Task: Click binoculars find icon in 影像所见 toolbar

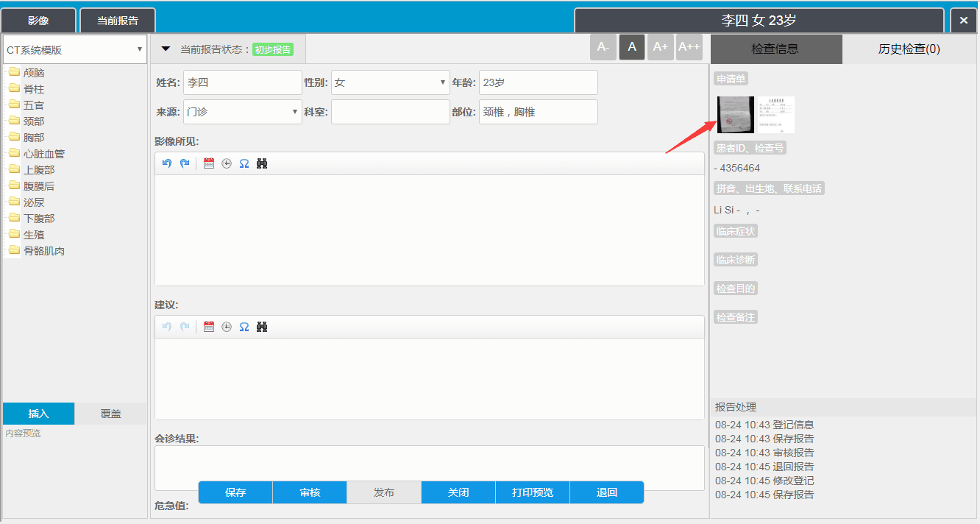Action: coord(262,163)
